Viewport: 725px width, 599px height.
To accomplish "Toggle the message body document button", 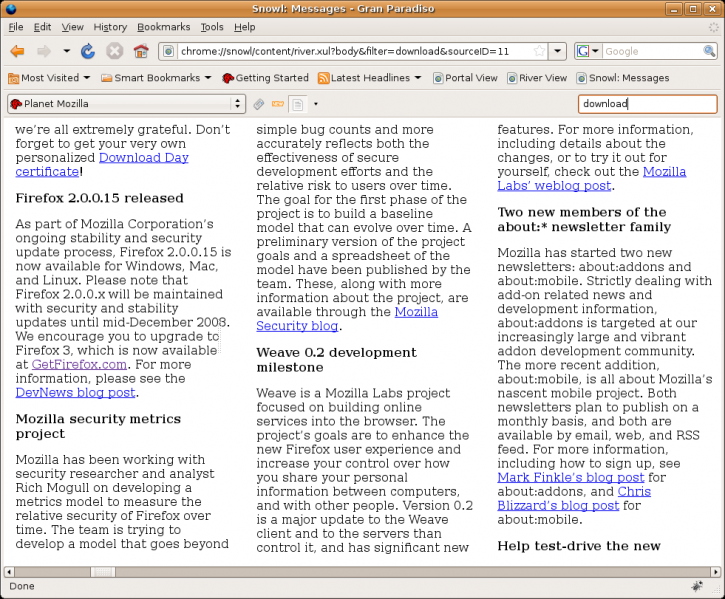I will [x=298, y=104].
